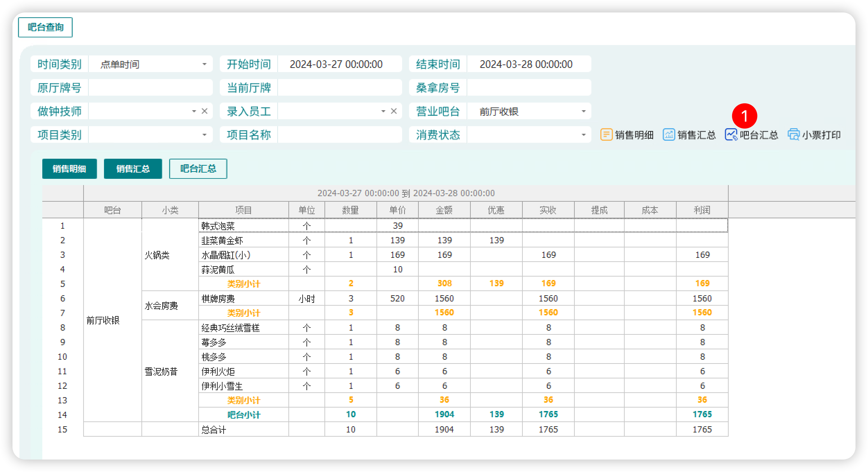Click the 前厅收银 cell in the table
Screen dimensions: 868x472
[x=113, y=320]
